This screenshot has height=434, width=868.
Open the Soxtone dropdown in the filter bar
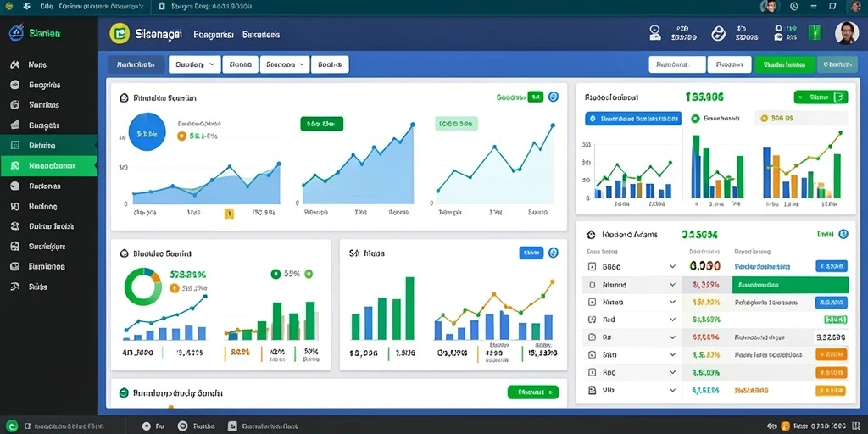click(x=285, y=64)
